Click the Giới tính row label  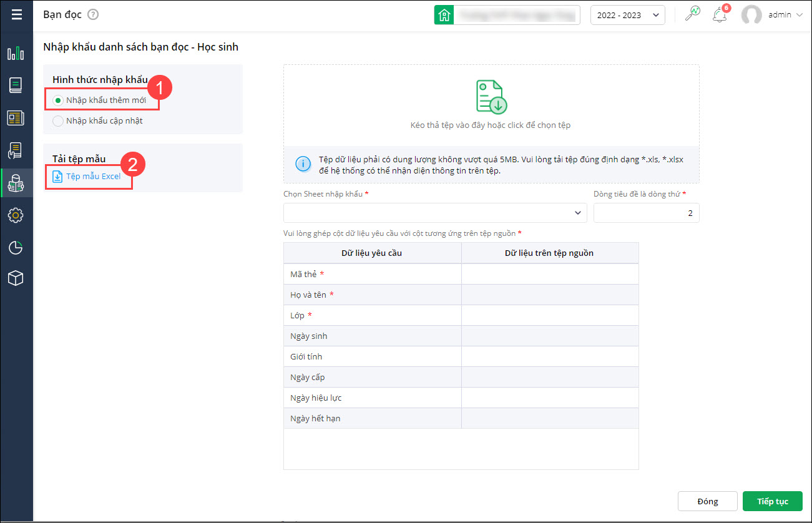pos(306,357)
